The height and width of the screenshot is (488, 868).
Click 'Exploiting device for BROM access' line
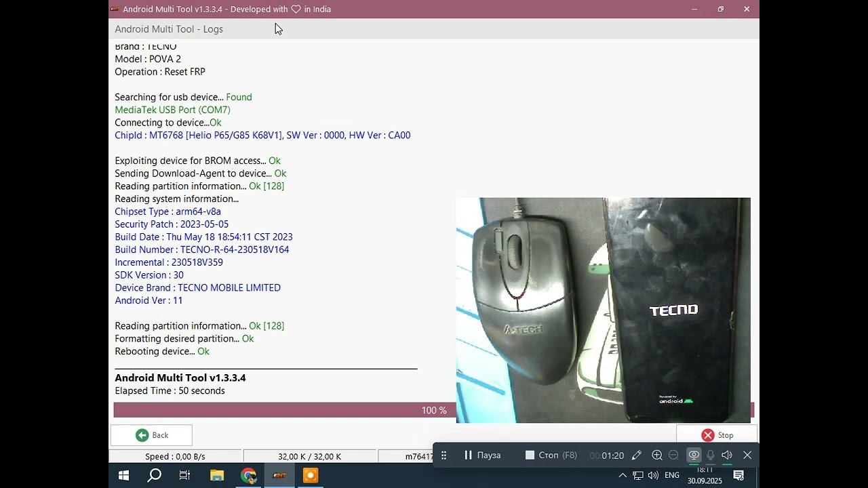[x=197, y=161]
